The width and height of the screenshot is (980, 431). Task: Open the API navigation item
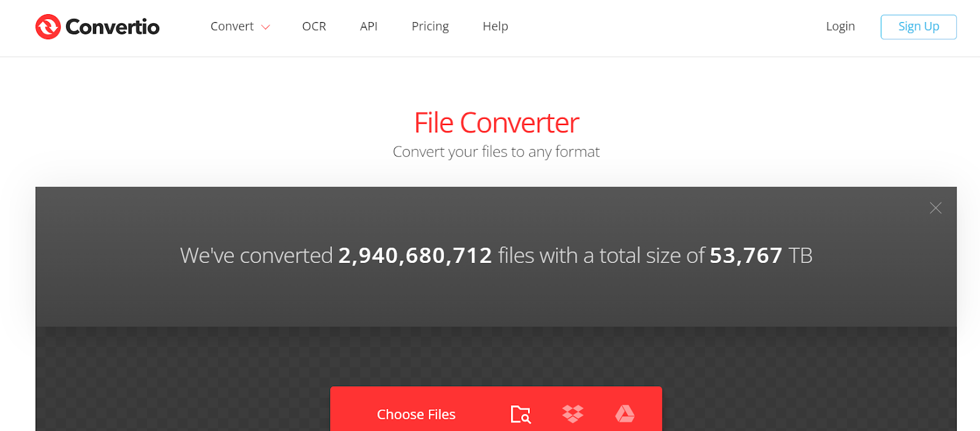pyautogui.click(x=369, y=26)
